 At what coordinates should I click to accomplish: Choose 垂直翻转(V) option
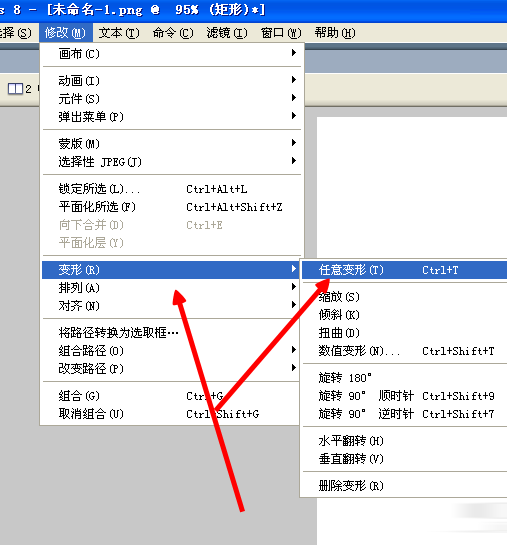click(404, 459)
